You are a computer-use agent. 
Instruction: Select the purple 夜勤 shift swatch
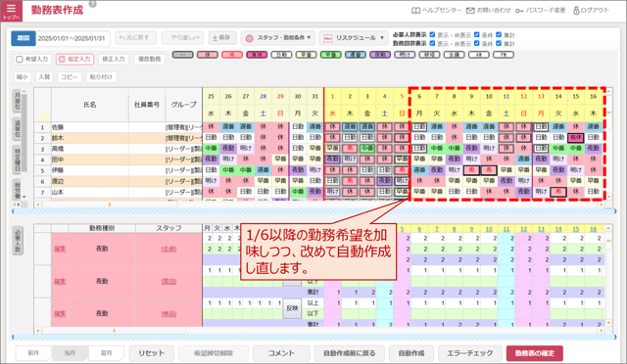(380, 55)
